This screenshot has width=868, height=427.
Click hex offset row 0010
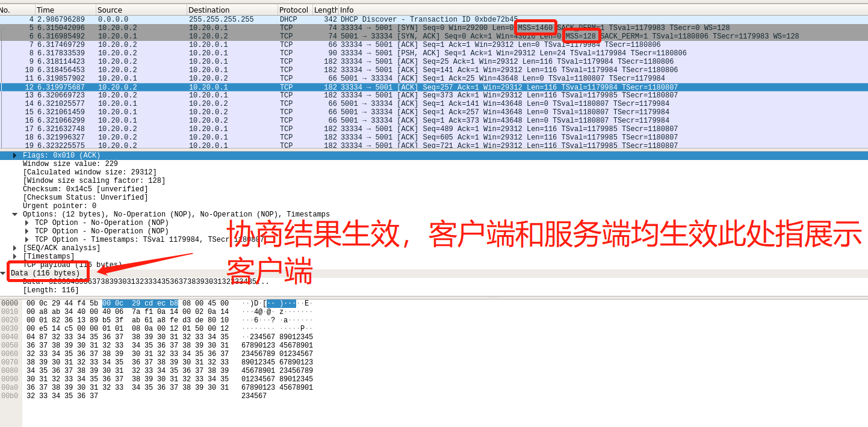pyautogui.click(x=10, y=312)
